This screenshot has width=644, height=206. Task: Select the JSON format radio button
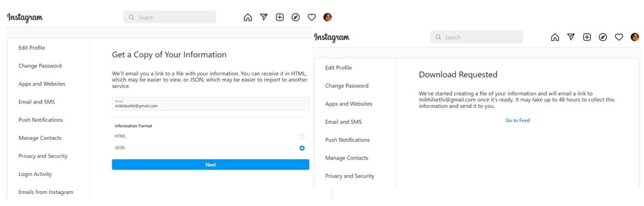(302, 148)
